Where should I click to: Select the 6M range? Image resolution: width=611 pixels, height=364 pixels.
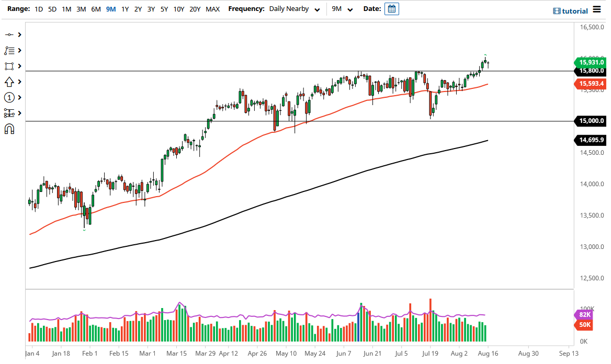point(96,9)
